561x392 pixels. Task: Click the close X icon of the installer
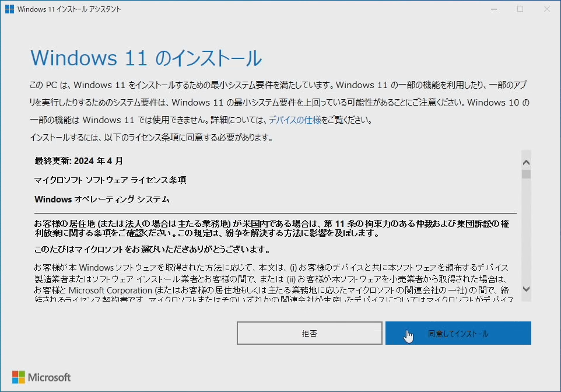tap(545, 9)
